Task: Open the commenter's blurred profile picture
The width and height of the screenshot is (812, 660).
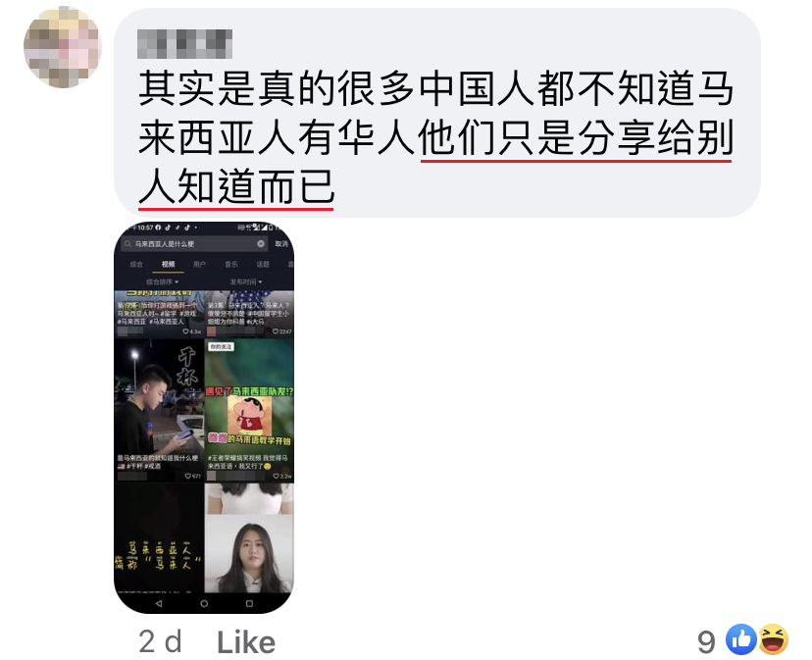Action: coord(63,47)
